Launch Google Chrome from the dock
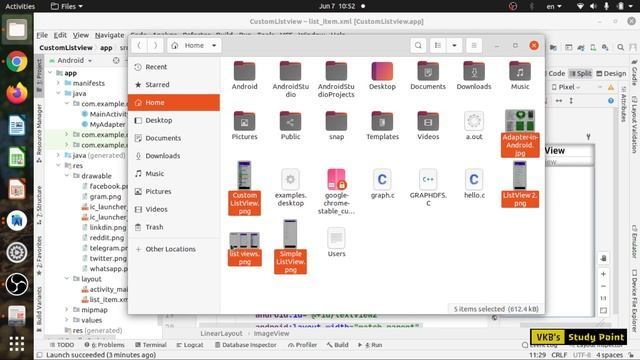 click(17, 62)
